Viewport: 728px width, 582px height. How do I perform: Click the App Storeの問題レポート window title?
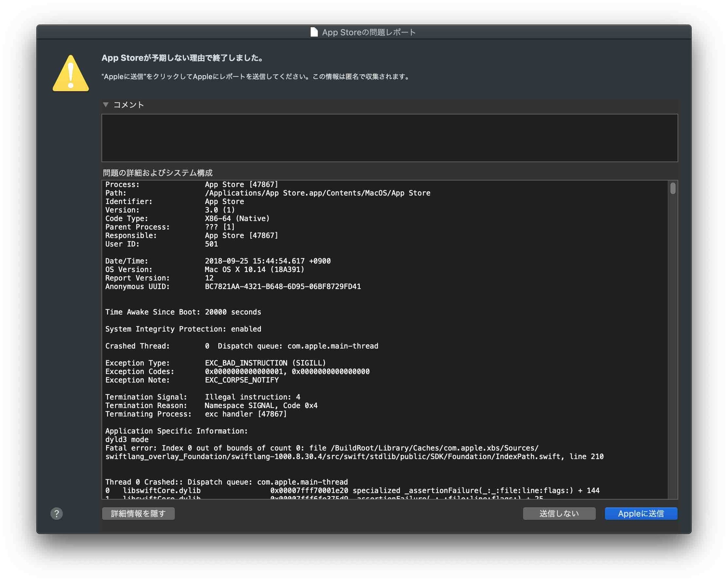click(369, 32)
